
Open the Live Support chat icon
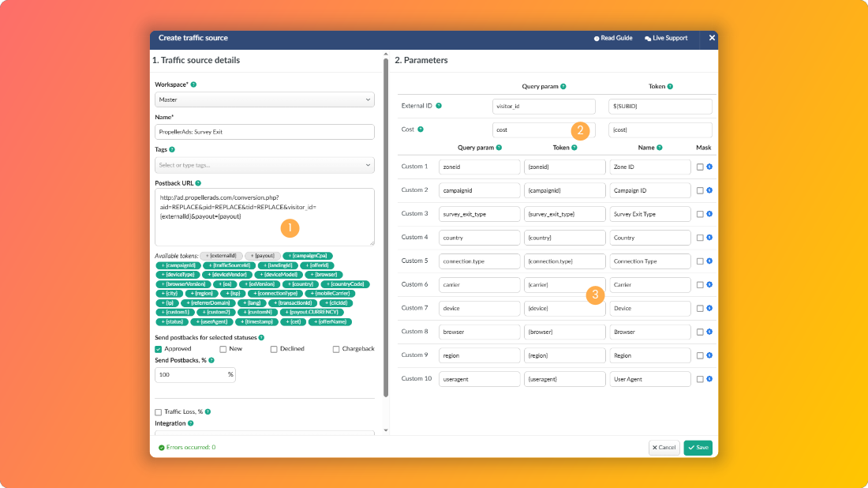(x=648, y=39)
